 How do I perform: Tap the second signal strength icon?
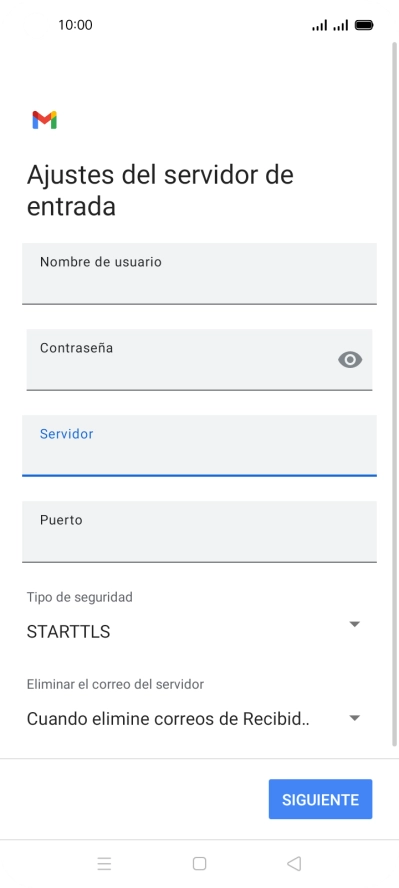(x=340, y=25)
